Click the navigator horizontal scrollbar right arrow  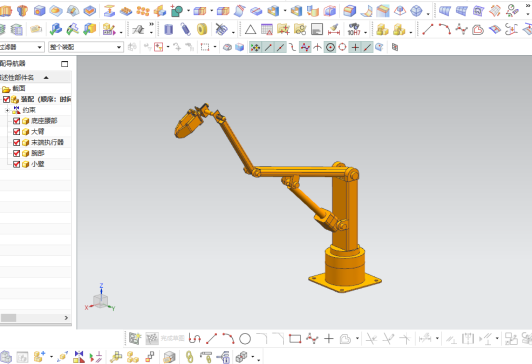[x=66, y=318]
